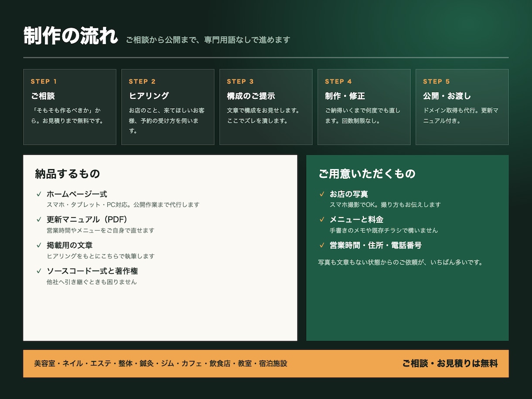This screenshot has width=532, height=399.
Task: Click the ヒアリング step title
Action: pyautogui.click(x=149, y=96)
